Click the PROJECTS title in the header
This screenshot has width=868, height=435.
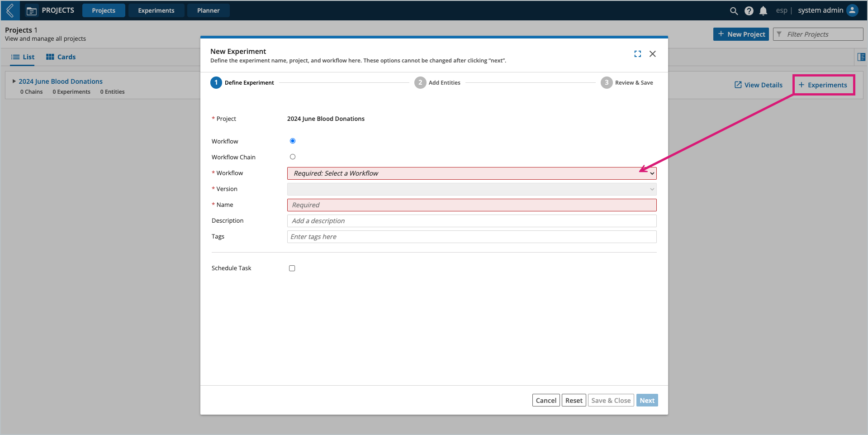[58, 10]
